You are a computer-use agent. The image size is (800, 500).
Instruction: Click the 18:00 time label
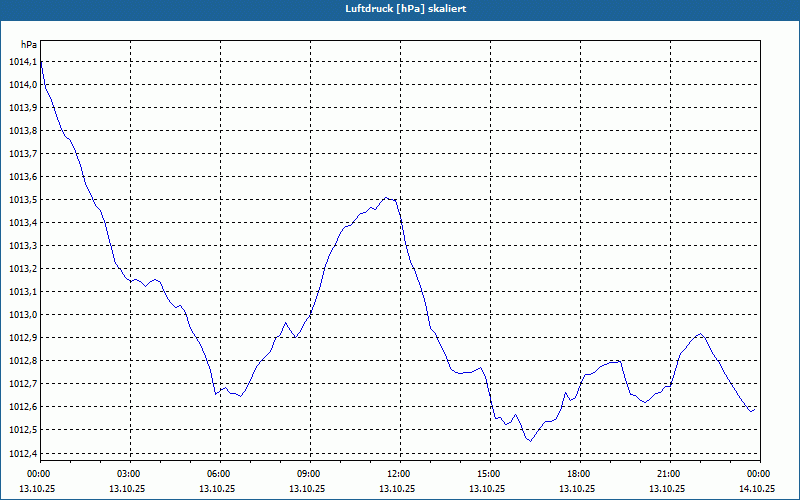(580, 474)
